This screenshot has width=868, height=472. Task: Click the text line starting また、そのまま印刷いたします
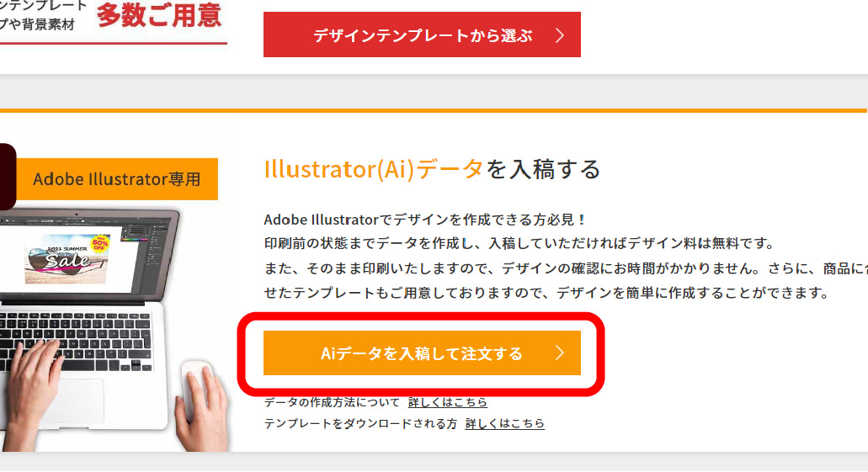[x=566, y=268]
